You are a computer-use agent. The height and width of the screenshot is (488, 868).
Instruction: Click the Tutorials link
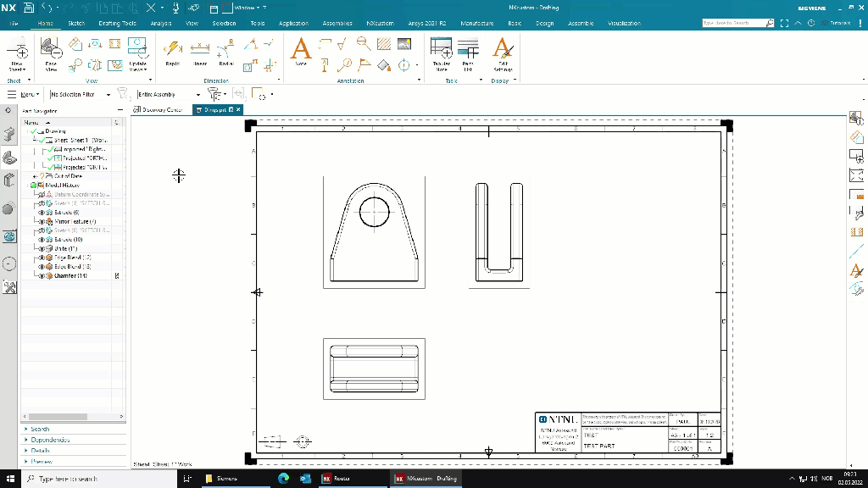click(x=839, y=24)
